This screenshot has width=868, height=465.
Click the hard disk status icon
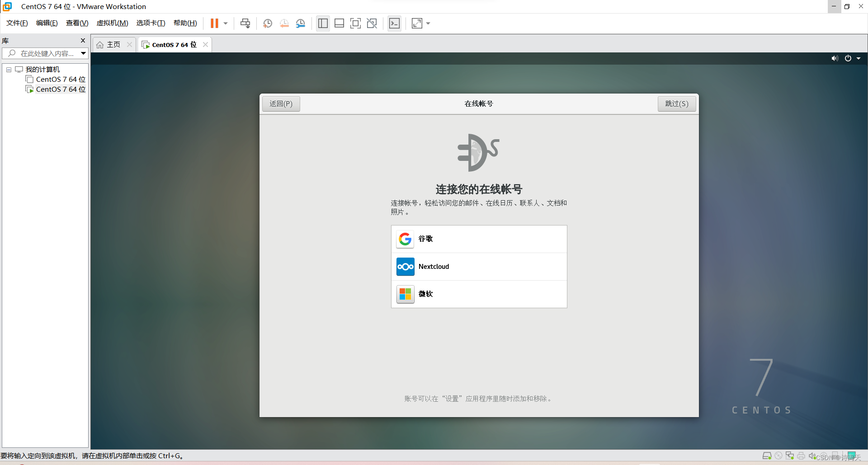[767, 456]
